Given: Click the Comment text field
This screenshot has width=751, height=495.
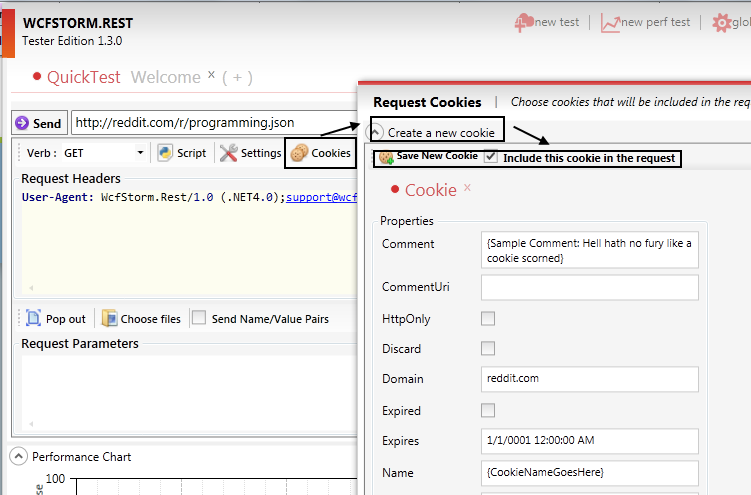Looking at the screenshot, I should tap(590, 250).
